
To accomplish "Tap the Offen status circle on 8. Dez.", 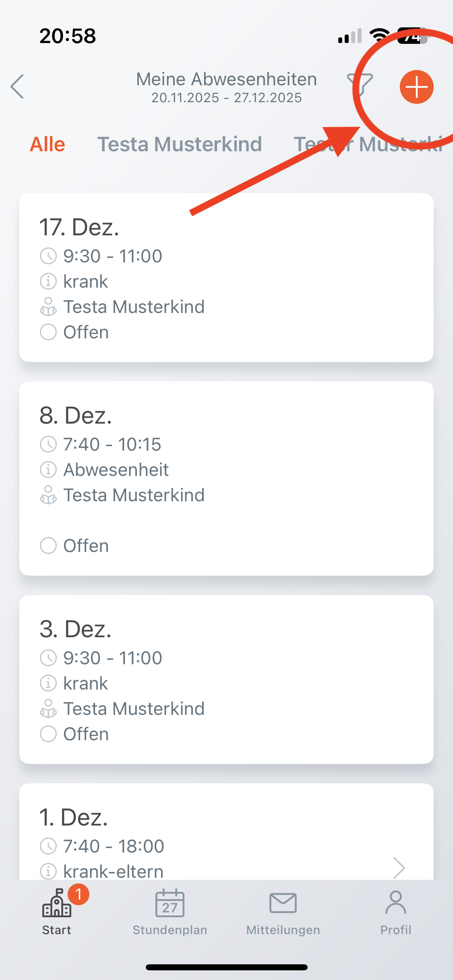I will point(48,546).
